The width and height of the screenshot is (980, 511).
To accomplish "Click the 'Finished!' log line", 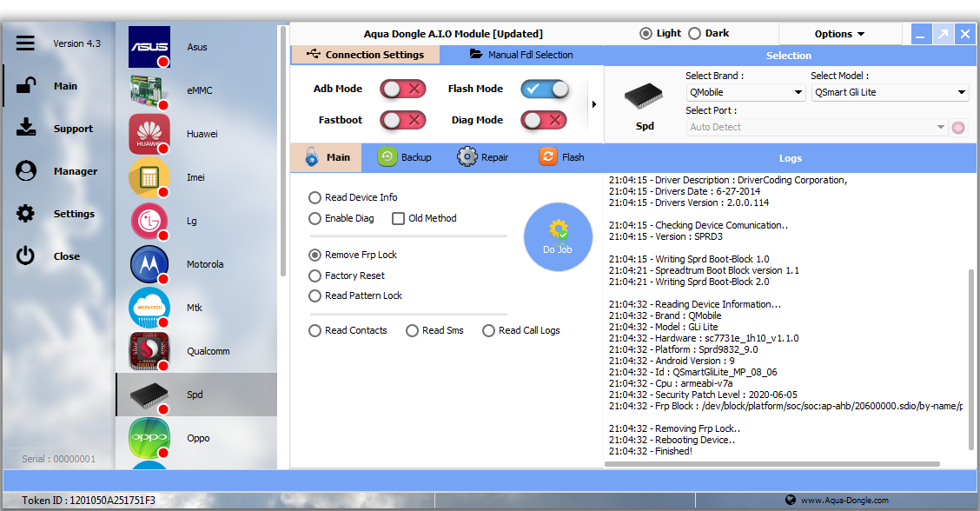I will [x=651, y=452].
